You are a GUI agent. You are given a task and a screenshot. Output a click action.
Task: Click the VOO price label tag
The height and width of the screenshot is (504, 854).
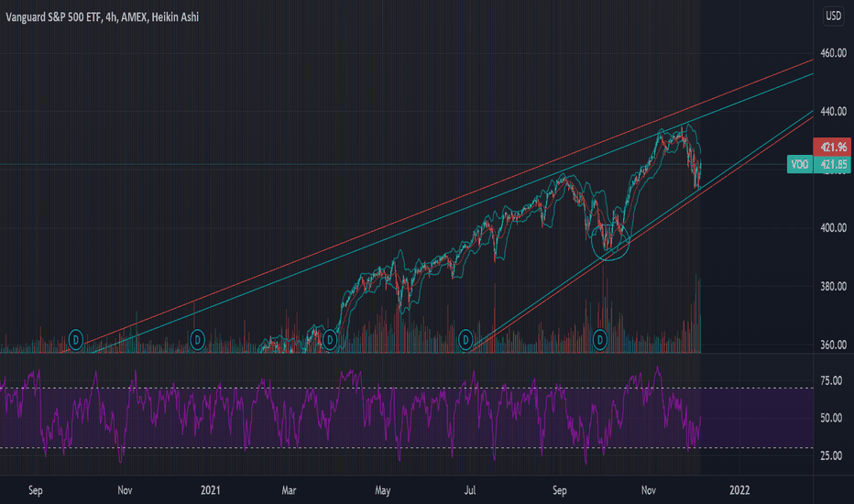pyautogui.click(x=800, y=164)
